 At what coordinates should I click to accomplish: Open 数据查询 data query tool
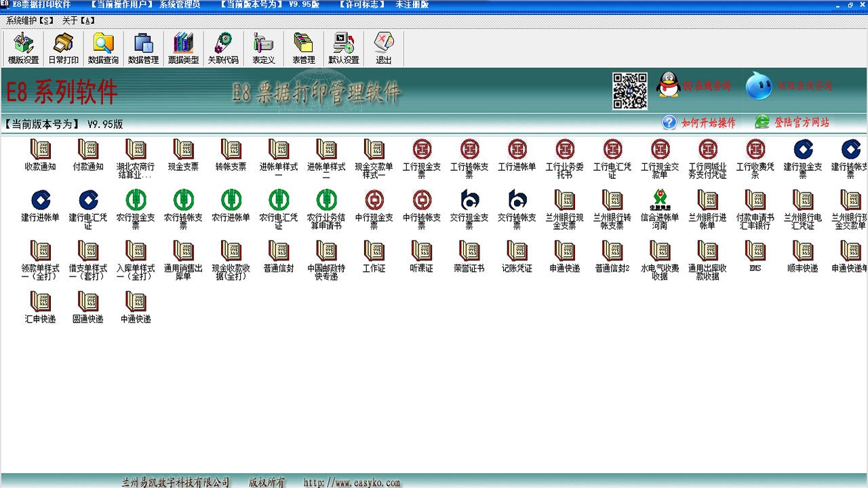click(x=103, y=48)
